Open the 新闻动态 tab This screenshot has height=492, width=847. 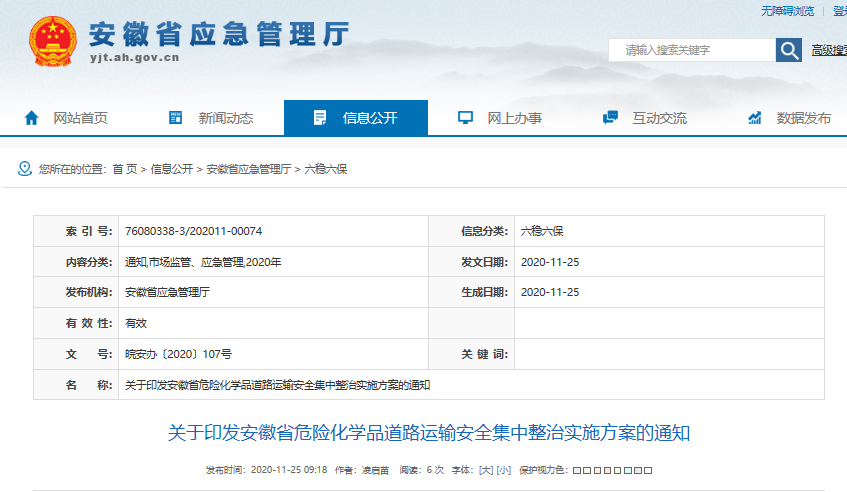point(226,118)
